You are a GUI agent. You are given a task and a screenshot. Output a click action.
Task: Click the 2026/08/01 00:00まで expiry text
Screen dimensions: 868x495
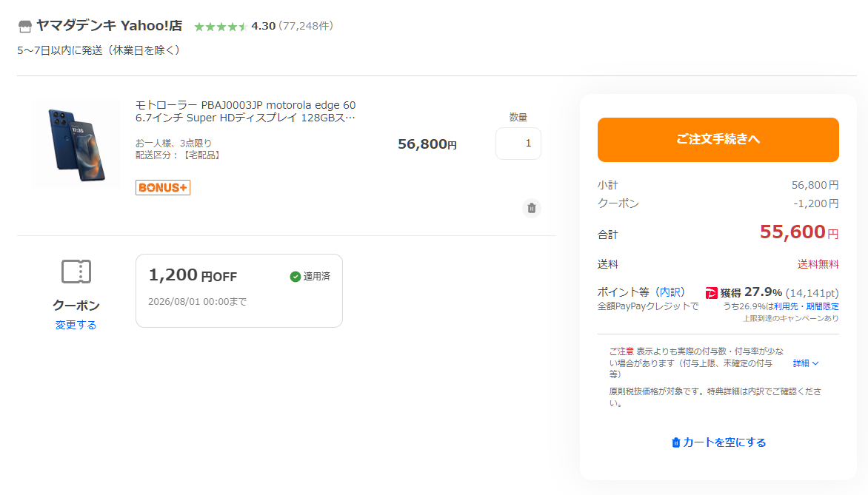coord(197,301)
